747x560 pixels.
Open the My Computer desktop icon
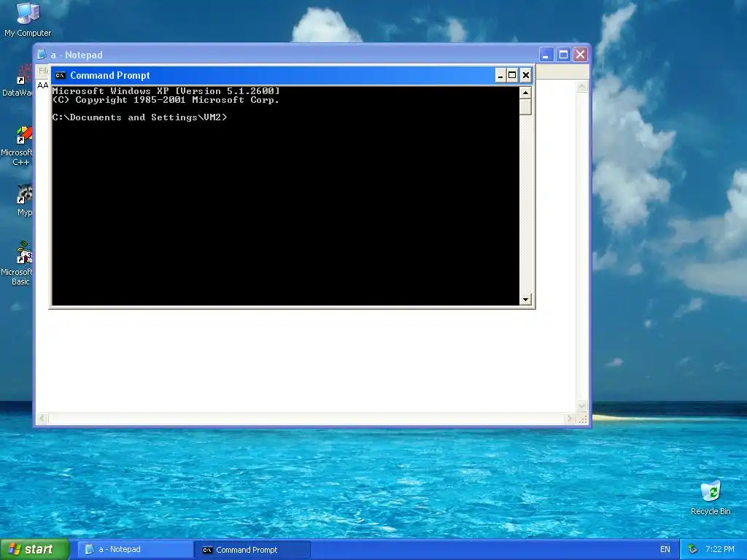pyautogui.click(x=28, y=19)
